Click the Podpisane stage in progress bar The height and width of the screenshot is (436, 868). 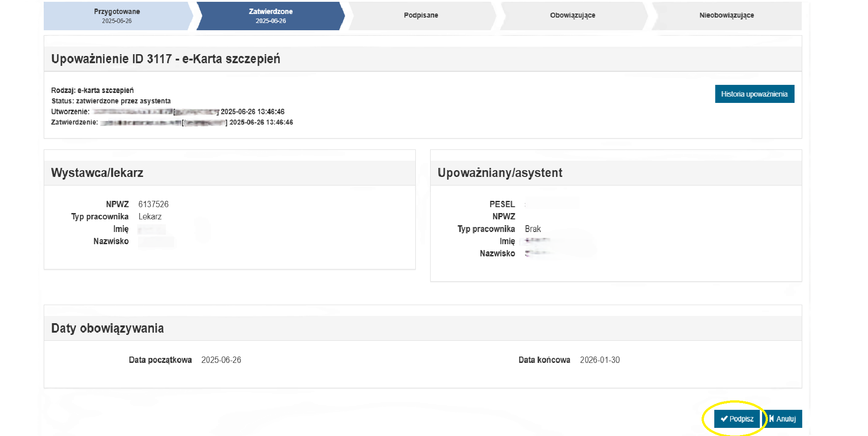click(x=421, y=15)
